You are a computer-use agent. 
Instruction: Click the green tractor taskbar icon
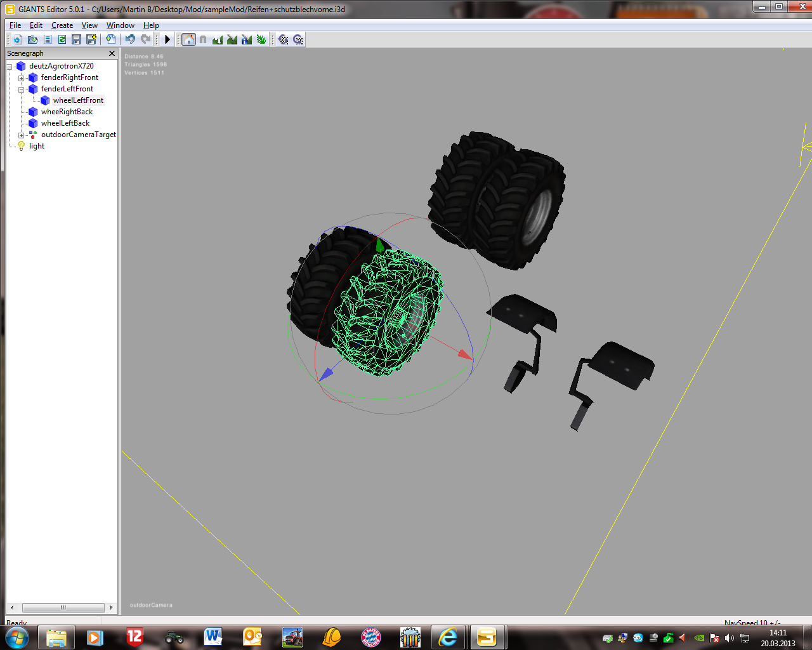[x=174, y=637]
